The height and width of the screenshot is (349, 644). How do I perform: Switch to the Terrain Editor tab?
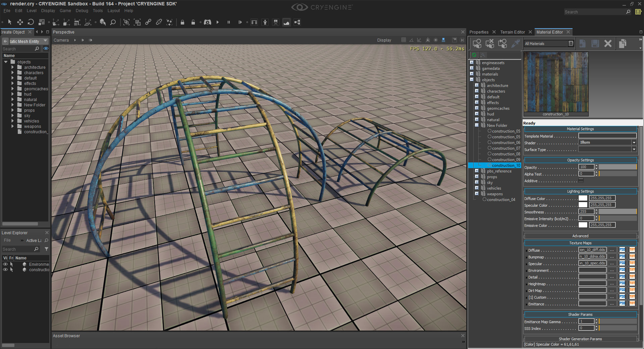click(x=513, y=32)
